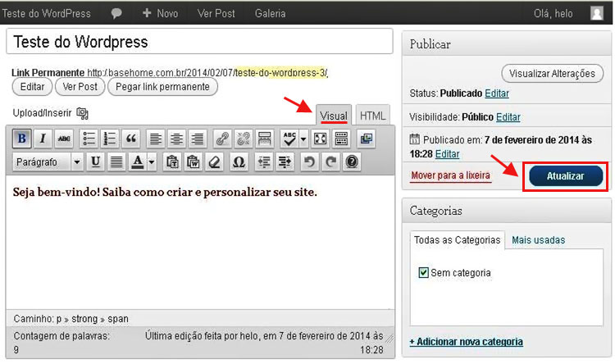Select the Mais usadas tab
The image size is (615, 364).
click(x=539, y=240)
